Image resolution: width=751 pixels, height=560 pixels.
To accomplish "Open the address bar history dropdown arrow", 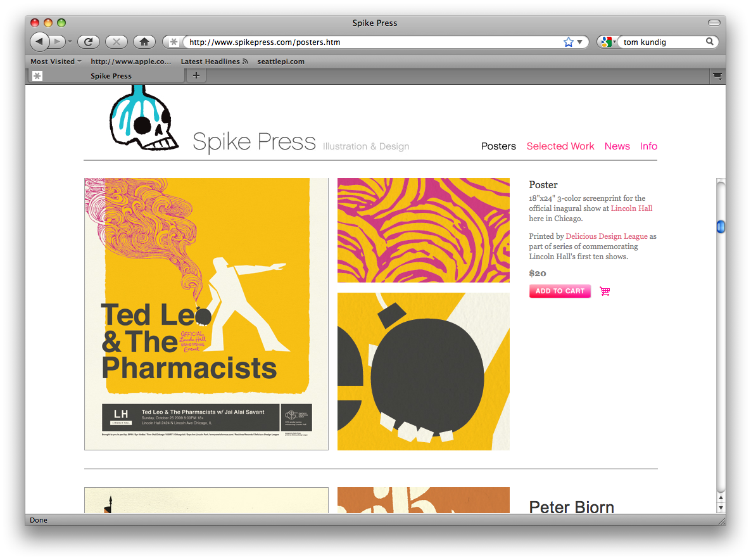I will point(579,42).
